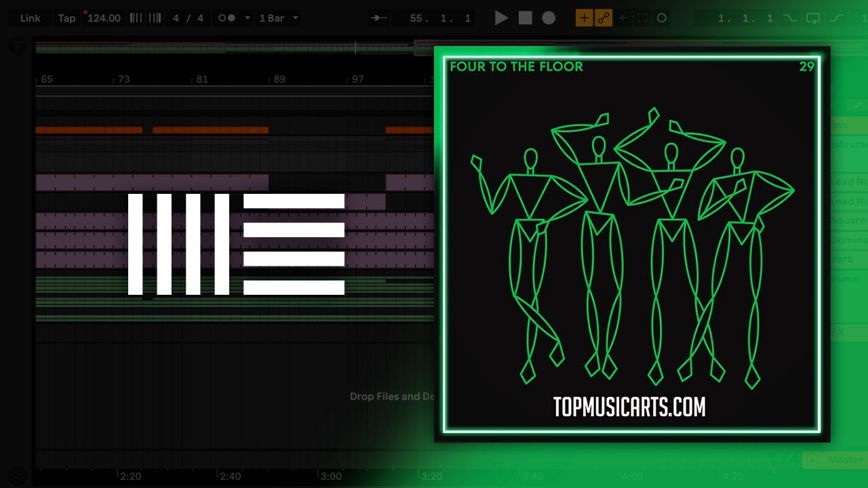Click the Drop Files and Devices text area

pos(392,396)
